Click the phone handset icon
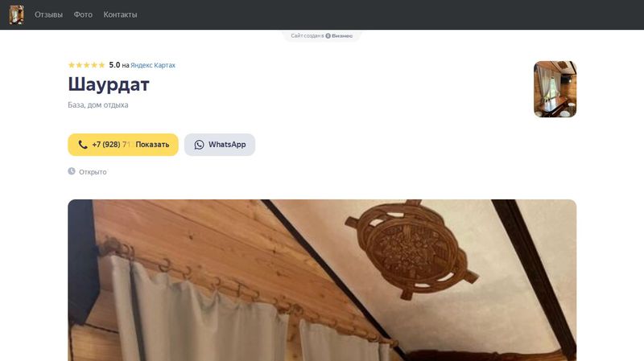 click(x=83, y=145)
